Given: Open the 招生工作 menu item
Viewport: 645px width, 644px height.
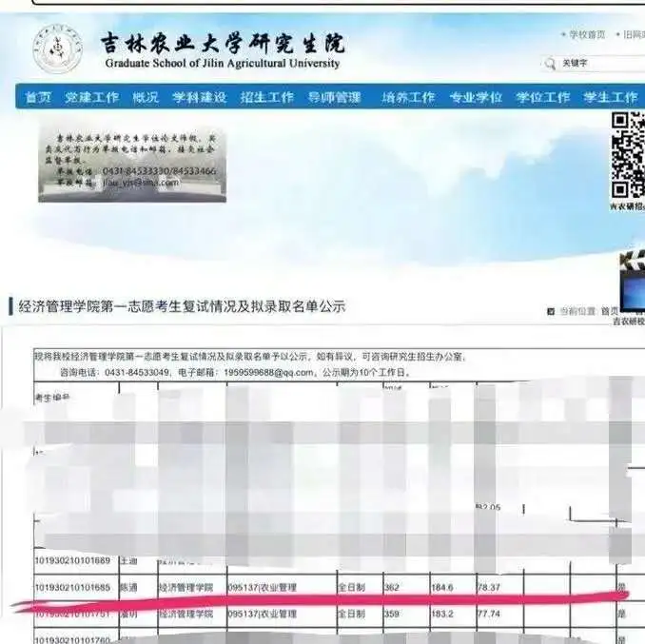Looking at the screenshot, I should pyautogui.click(x=267, y=97).
